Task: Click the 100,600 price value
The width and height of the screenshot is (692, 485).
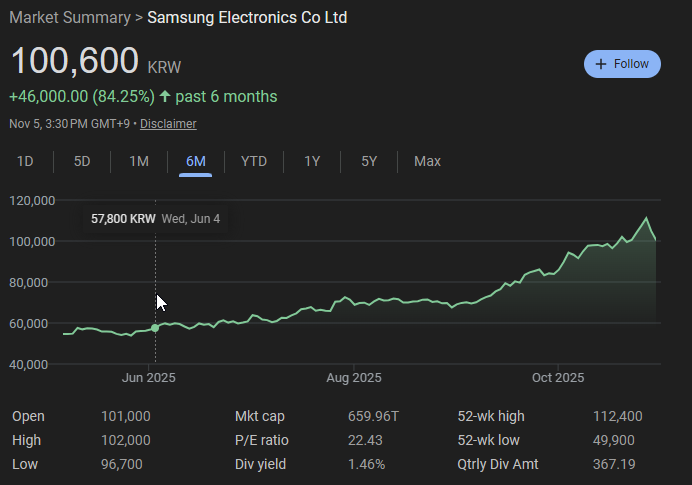Action: tap(75, 60)
